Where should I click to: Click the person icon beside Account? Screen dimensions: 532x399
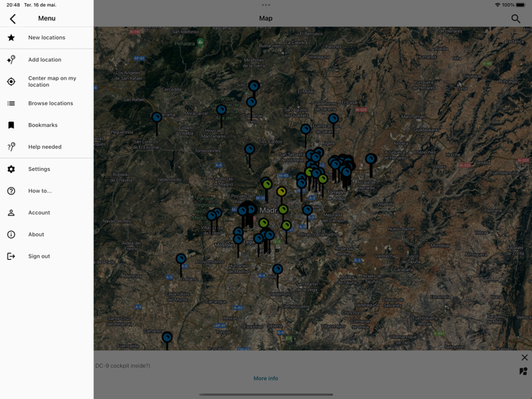[x=11, y=213]
